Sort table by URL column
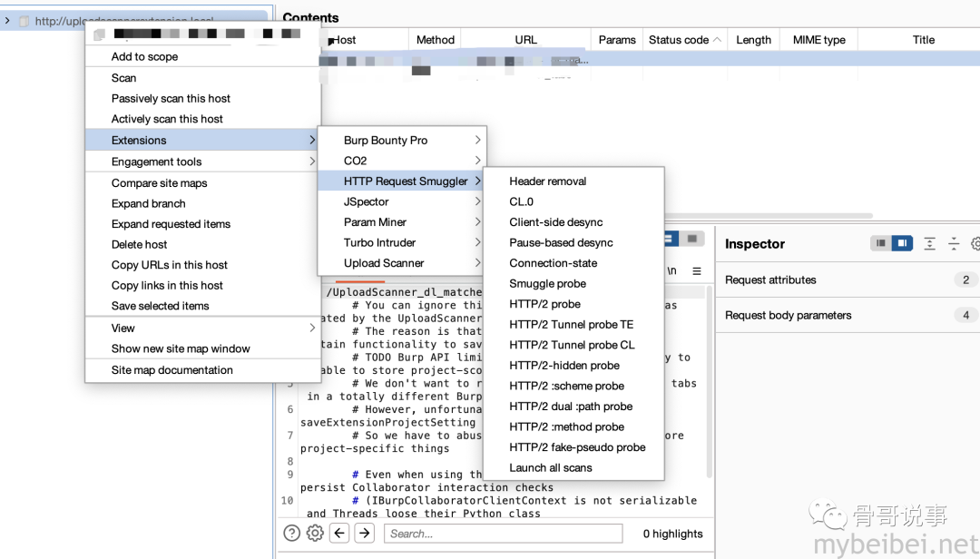This screenshot has height=559, width=980. (x=525, y=39)
